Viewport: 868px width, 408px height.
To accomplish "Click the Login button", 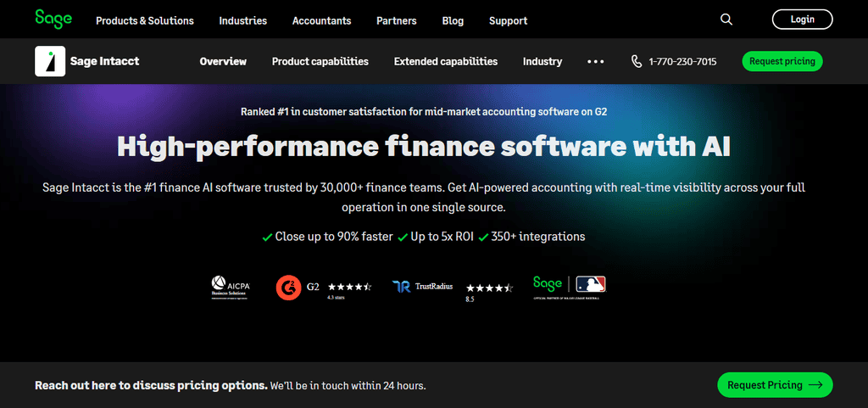I will [802, 20].
